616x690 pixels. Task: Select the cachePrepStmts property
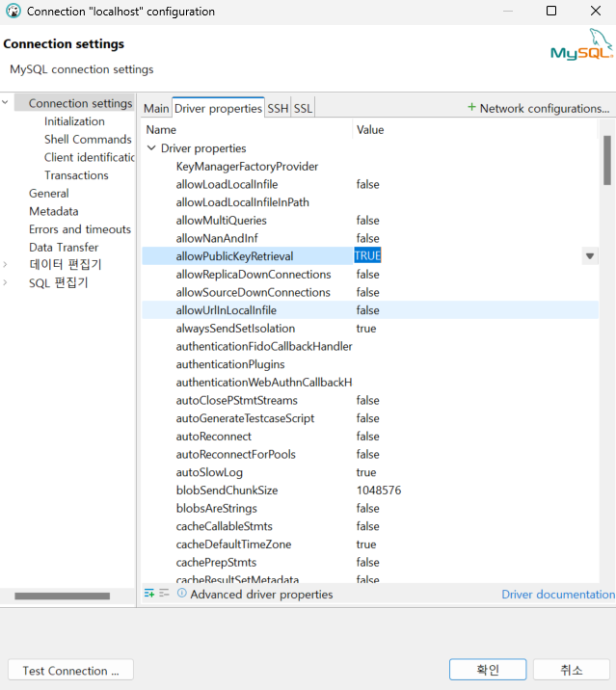216,563
